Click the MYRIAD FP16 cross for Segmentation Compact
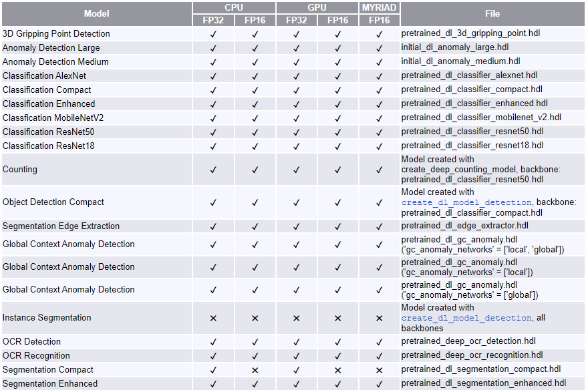 (379, 370)
